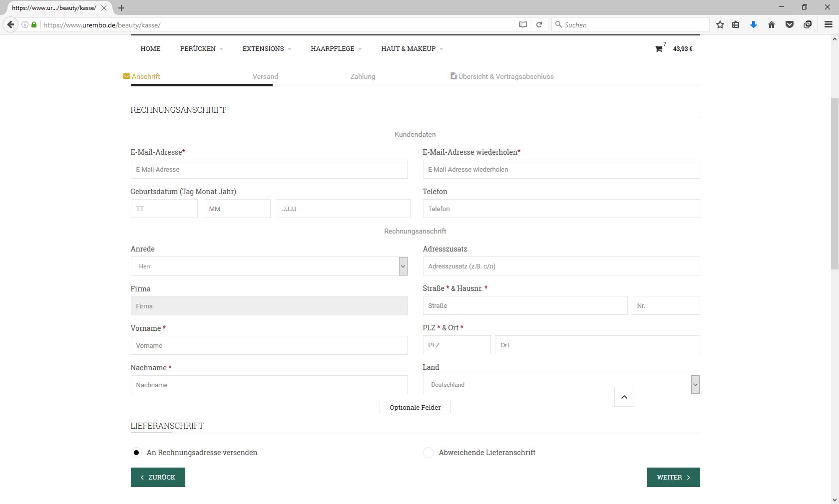Switch to the Zahlung checkout step
The width and height of the screenshot is (839, 504).
click(x=363, y=76)
